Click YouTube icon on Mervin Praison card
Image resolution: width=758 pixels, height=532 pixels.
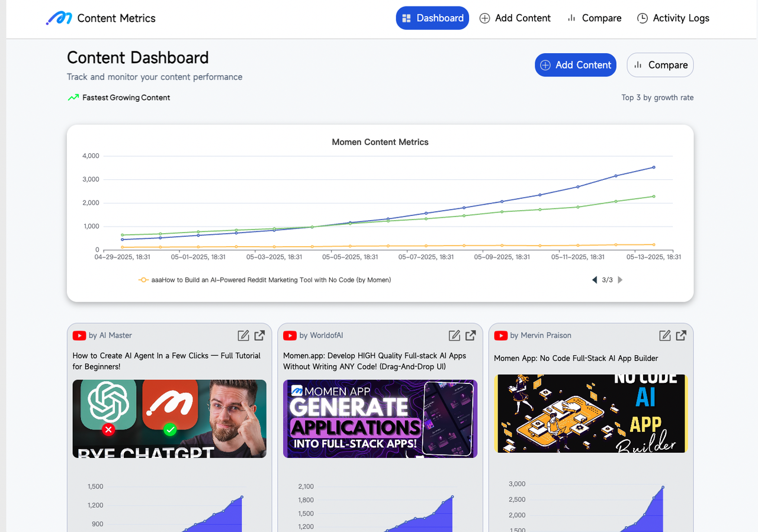coord(501,336)
